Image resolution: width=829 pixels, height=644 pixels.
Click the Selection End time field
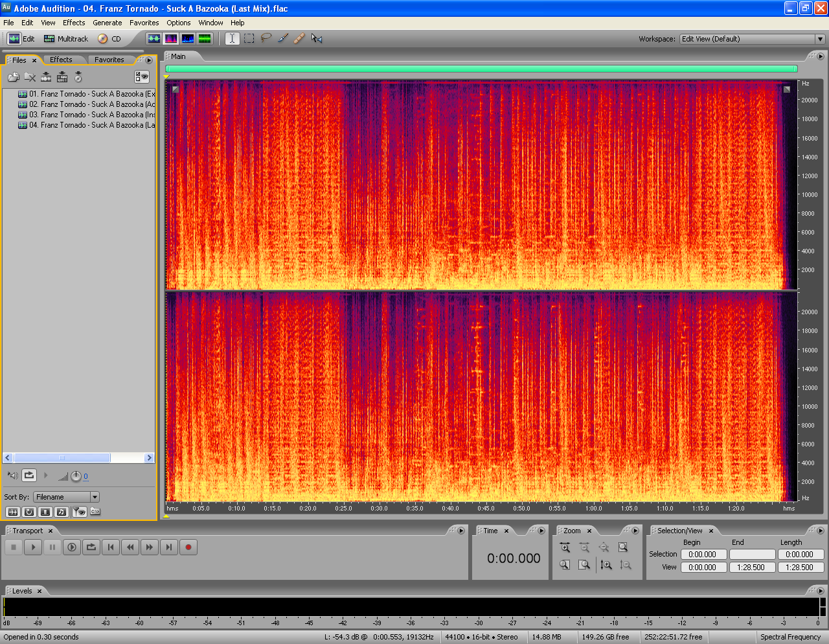coord(752,555)
